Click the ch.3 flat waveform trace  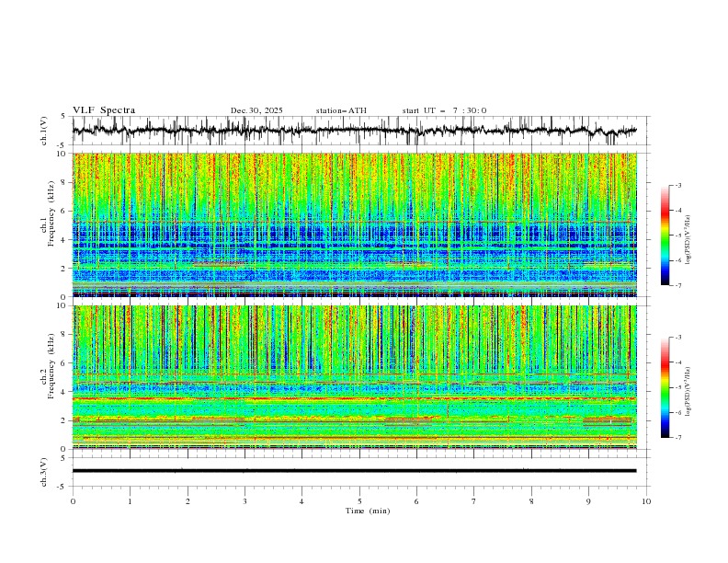coord(355,471)
